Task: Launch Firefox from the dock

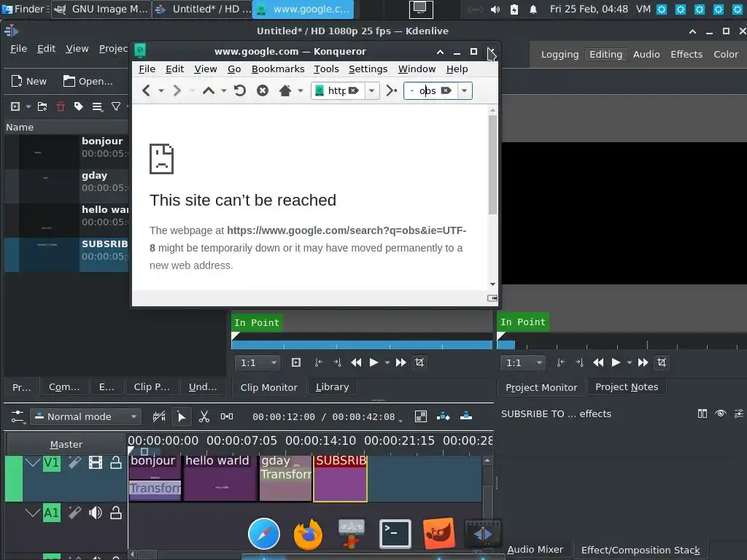Action: pyautogui.click(x=308, y=534)
